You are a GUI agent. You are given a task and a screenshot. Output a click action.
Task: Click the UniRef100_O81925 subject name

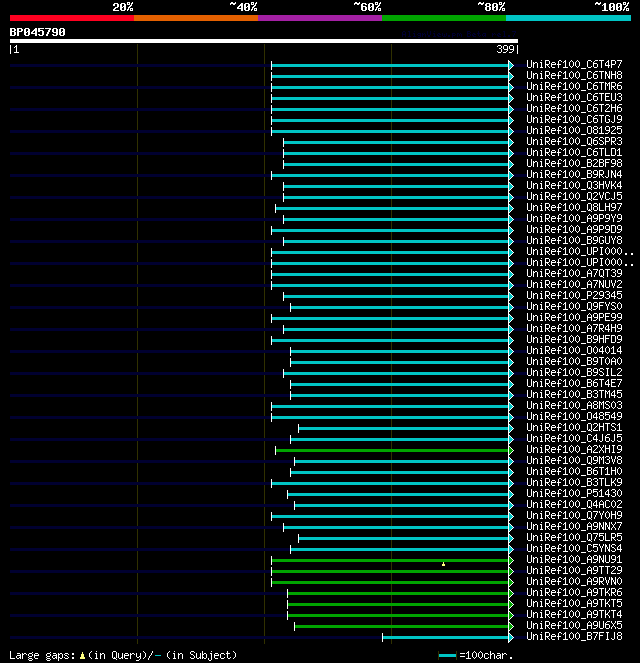pos(574,130)
